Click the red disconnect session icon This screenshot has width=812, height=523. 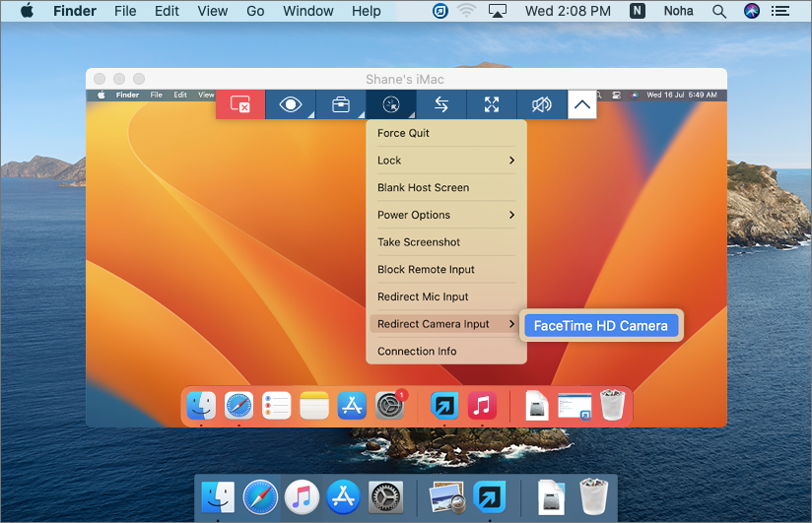click(240, 104)
